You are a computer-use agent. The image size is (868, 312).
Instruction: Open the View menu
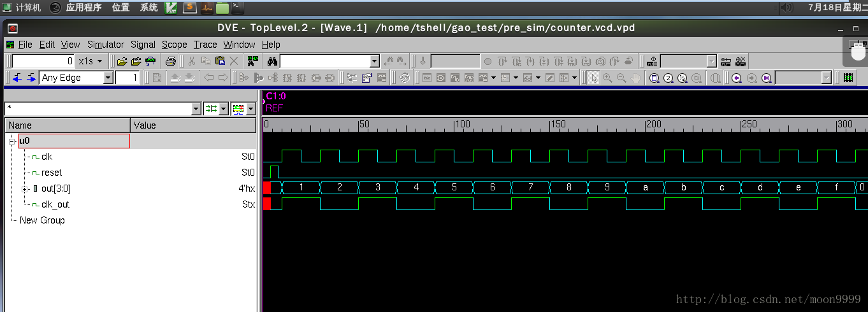(70, 45)
